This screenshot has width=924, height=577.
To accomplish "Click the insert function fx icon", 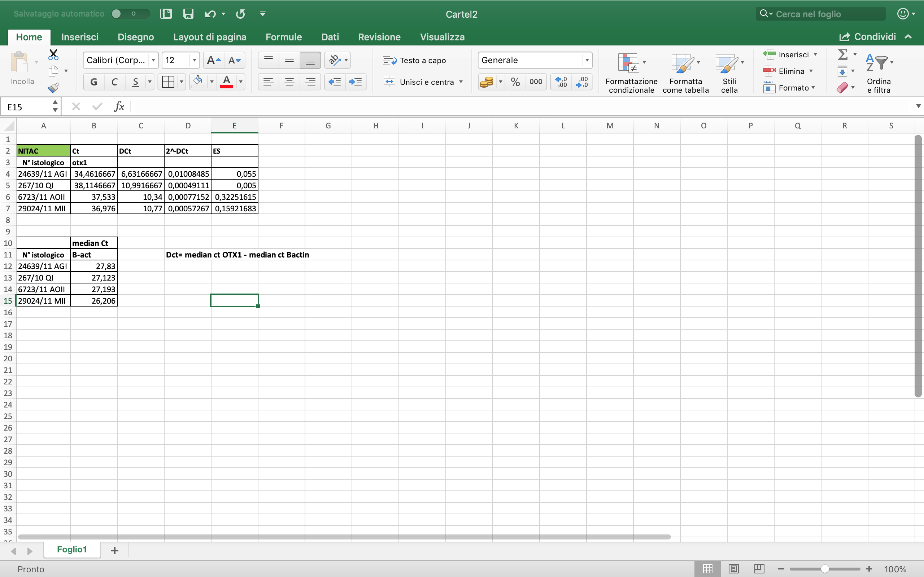I will point(119,106).
